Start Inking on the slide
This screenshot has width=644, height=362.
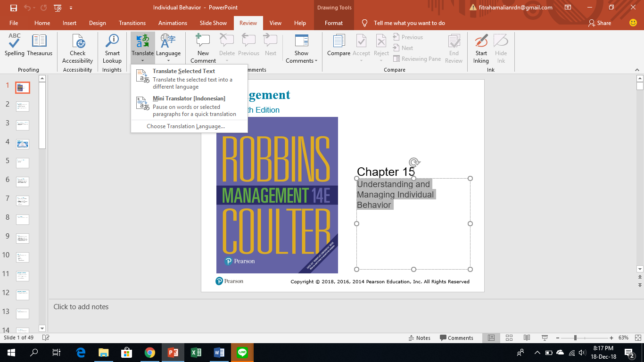pyautogui.click(x=481, y=49)
